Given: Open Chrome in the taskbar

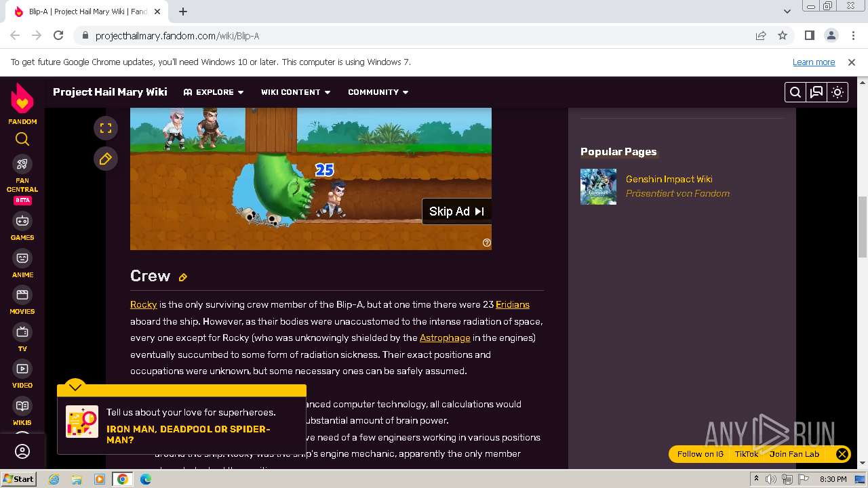Looking at the screenshot, I should [x=122, y=479].
